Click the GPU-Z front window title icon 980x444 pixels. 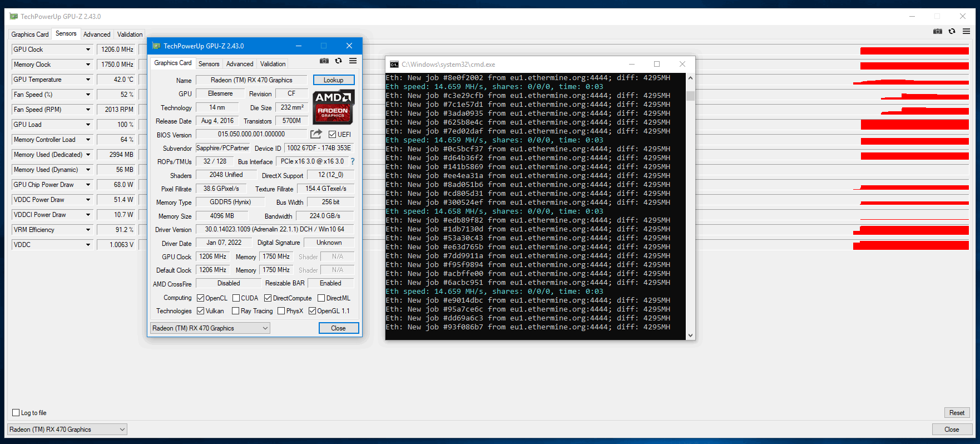coord(156,46)
